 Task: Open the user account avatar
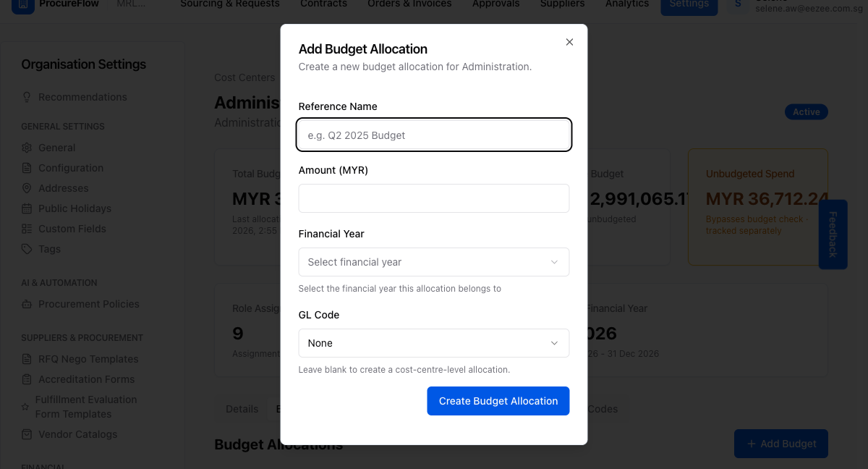738,4
